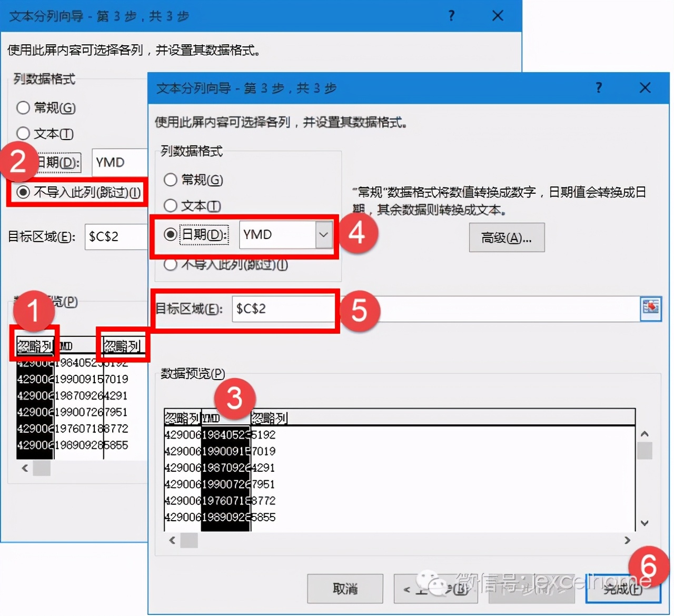This screenshot has width=674, height=616.
Task: Click 7951 cell in front preview
Action: click(263, 484)
